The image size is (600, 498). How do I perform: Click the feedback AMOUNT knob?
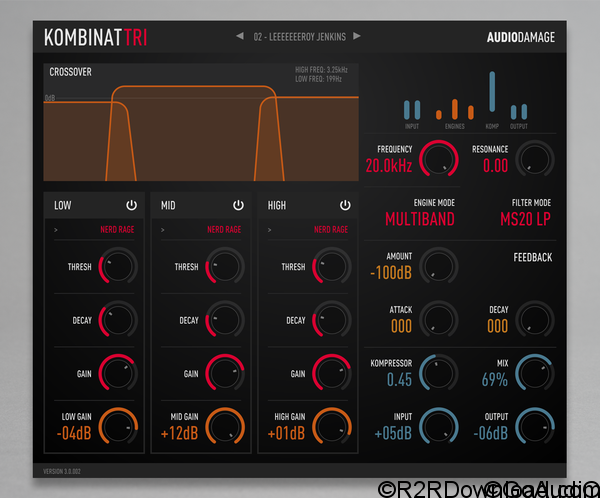tap(439, 266)
